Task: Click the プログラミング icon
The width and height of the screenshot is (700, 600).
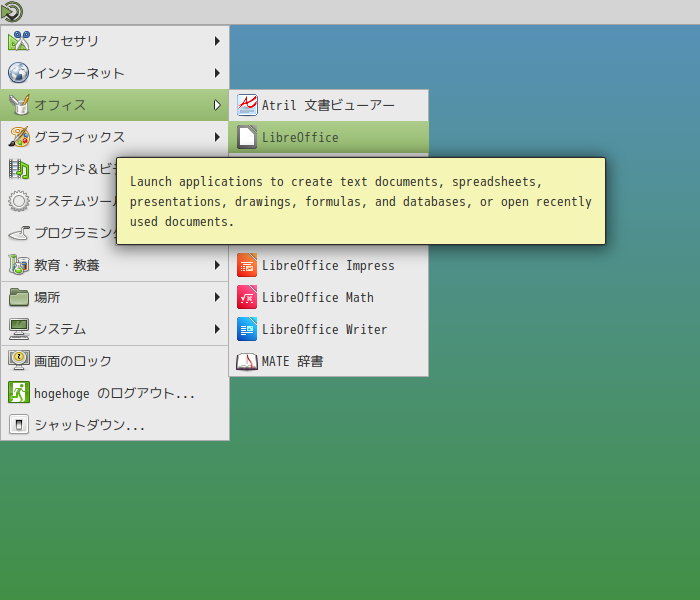Action: pyautogui.click(x=19, y=233)
